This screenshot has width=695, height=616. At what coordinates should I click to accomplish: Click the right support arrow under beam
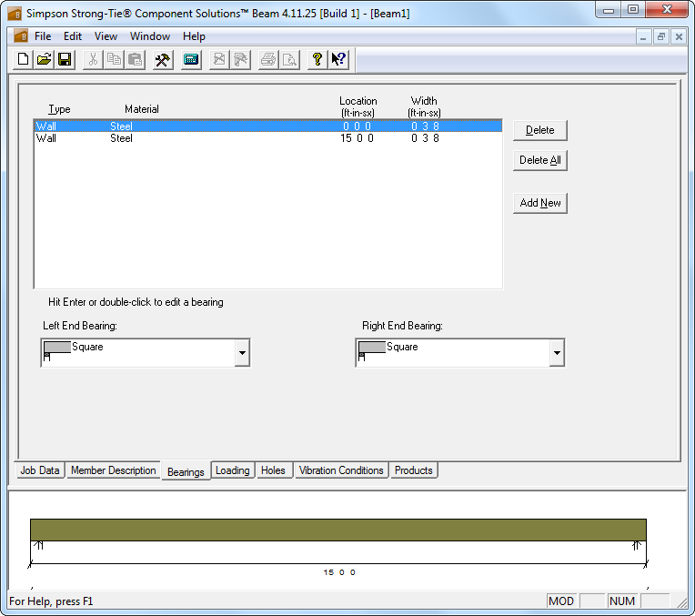coord(637,545)
